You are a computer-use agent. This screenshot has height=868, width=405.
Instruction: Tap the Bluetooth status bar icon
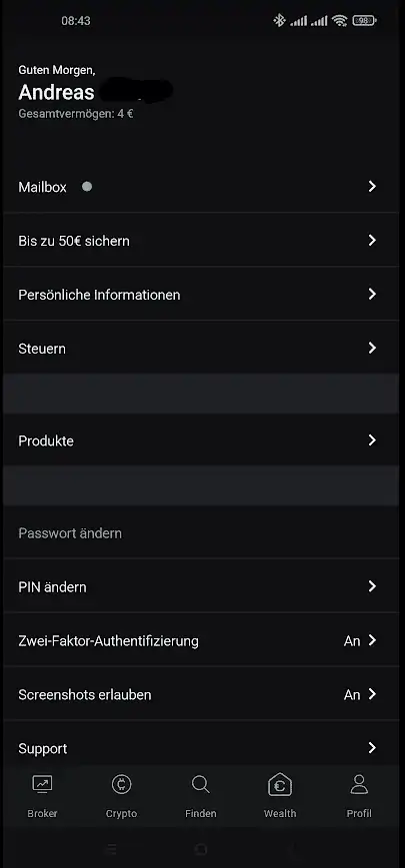279,21
